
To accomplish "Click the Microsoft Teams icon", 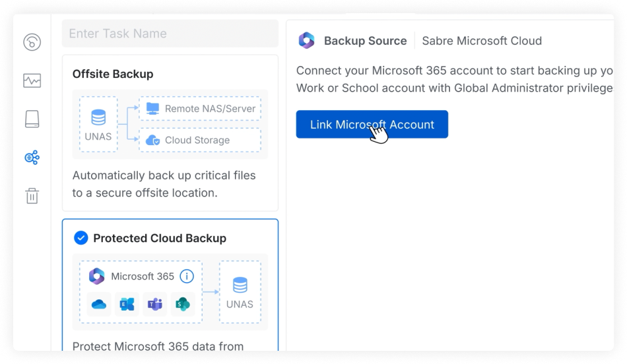I will 154,304.
